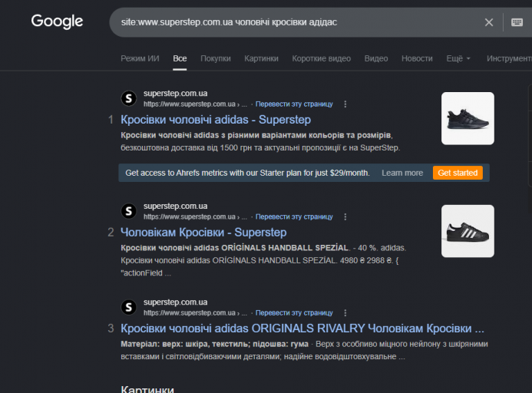Image resolution: width=532 pixels, height=393 pixels.
Task: Click the third result URL breadcrumb
Action: click(195, 313)
